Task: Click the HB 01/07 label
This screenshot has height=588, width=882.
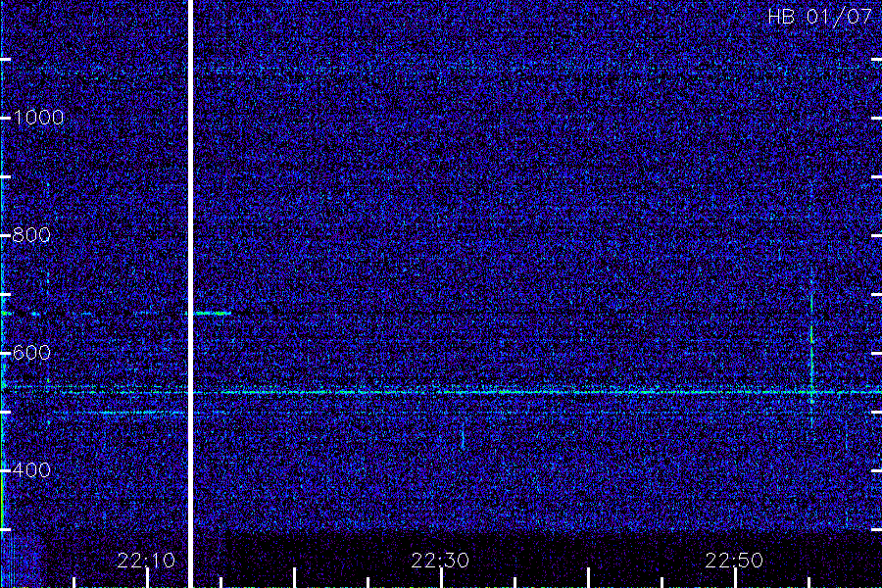Action: (819, 17)
